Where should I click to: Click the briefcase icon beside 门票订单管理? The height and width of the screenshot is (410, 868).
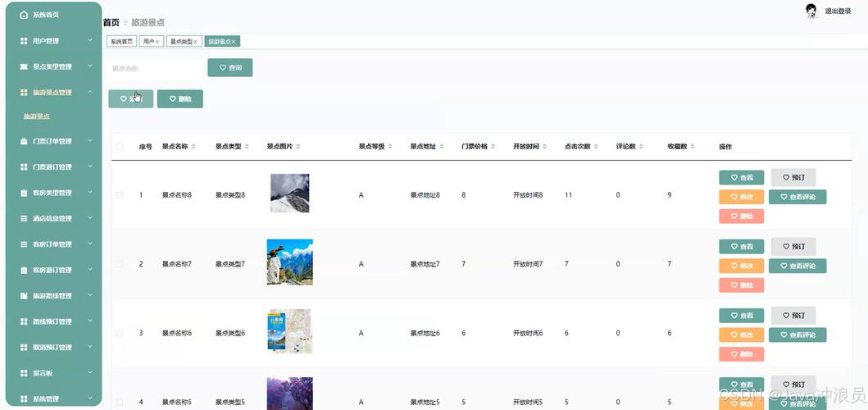pos(24,141)
